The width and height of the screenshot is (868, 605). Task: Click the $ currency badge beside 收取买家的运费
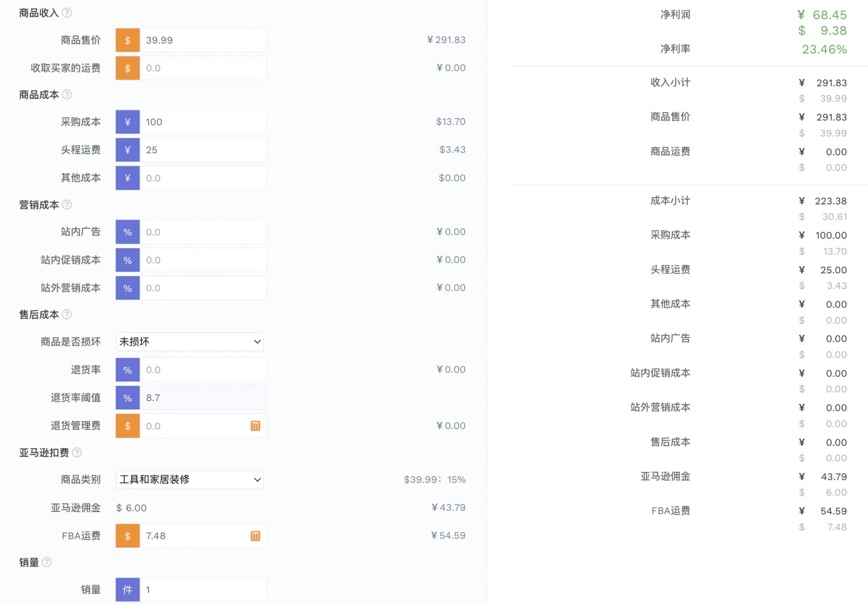point(127,68)
